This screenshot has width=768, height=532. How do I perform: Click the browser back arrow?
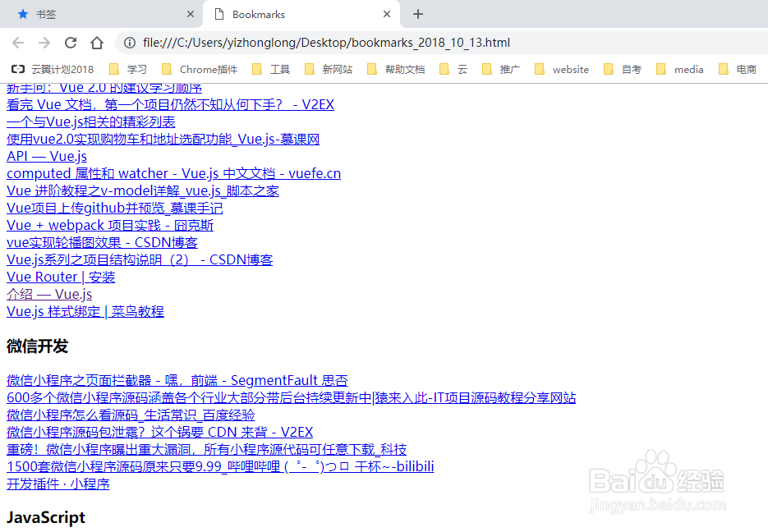tap(18, 43)
